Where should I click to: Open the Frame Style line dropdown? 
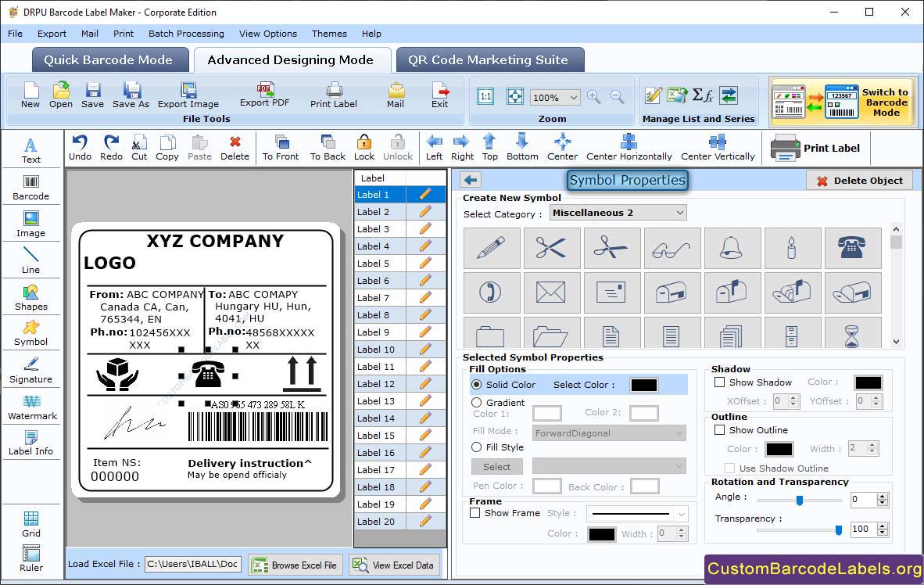pos(637,514)
